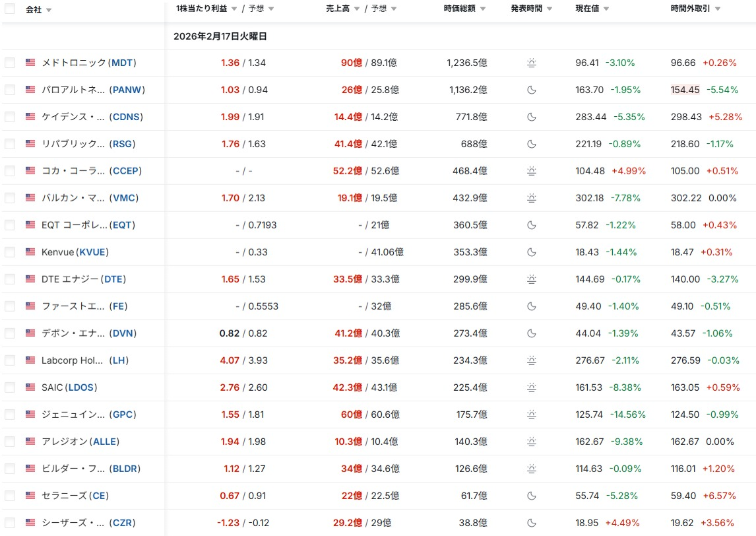Viewport: 756px width, 536px height.
Task: Click the 2026年2月17日火曜日 date row
Action: point(220,36)
